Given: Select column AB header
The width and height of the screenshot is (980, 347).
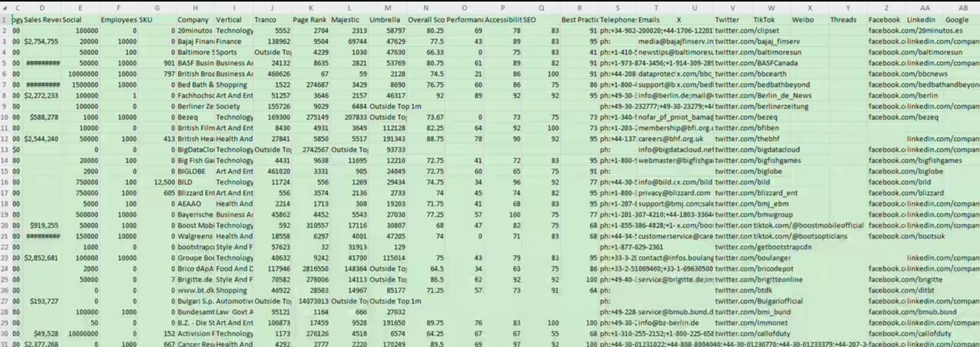Looking at the screenshot, I should tap(963, 8).
